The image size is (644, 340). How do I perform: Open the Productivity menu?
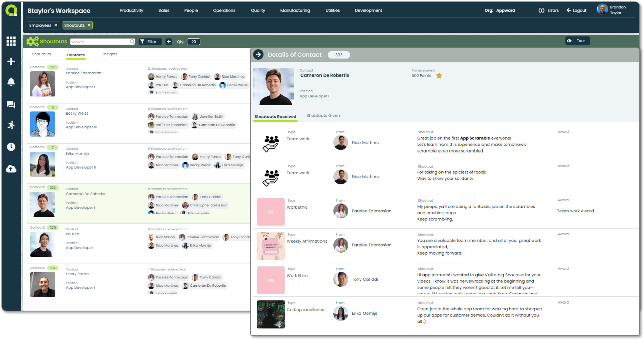pyautogui.click(x=131, y=10)
